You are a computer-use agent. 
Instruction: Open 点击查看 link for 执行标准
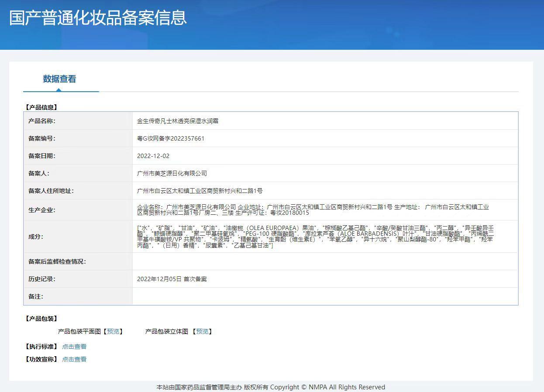coord(74,347)
